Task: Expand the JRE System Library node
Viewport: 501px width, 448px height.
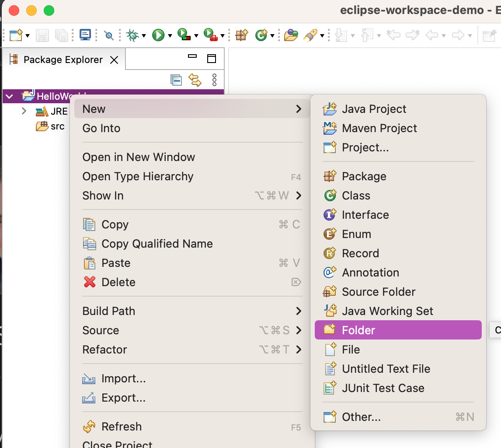Action: [x=24, y=111]
